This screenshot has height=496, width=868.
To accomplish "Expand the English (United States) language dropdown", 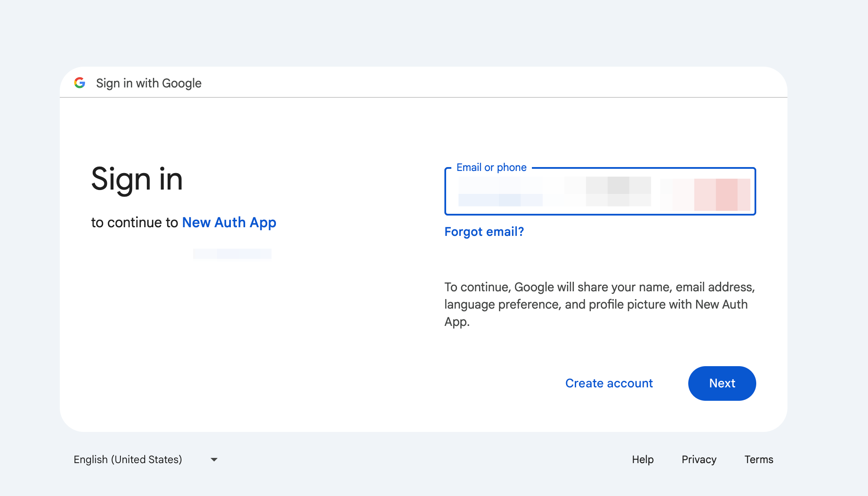I will tap(146, 460).
